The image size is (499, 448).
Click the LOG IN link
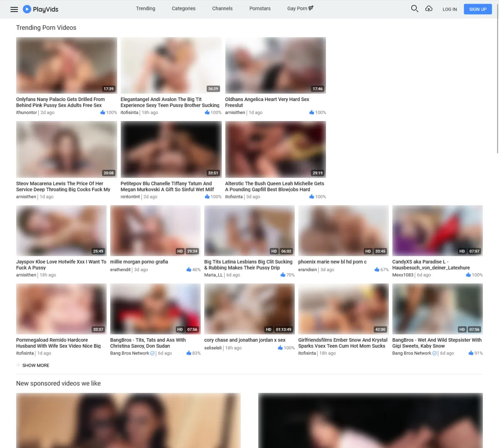(450, 9)
